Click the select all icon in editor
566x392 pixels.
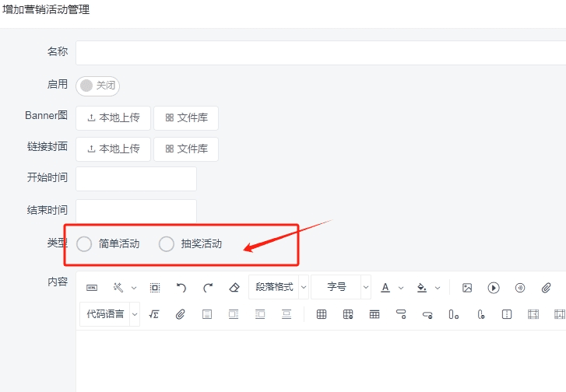pos(155,288)
